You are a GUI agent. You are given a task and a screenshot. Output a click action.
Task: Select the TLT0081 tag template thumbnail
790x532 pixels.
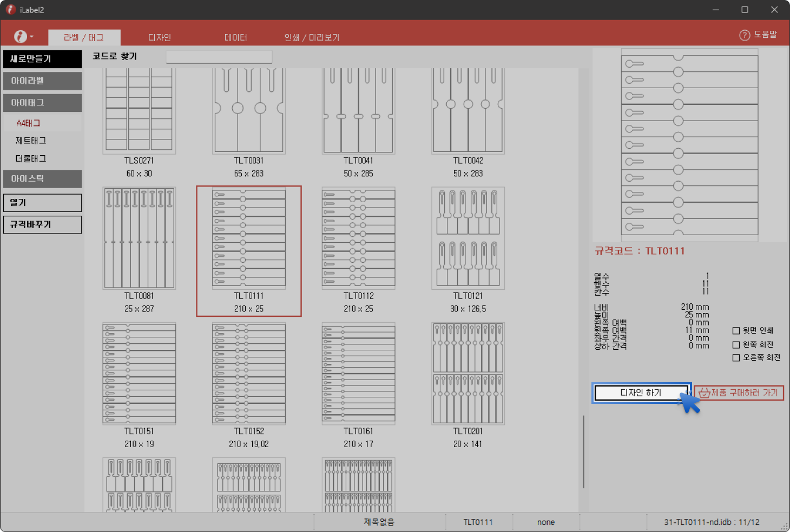(139, 238)
